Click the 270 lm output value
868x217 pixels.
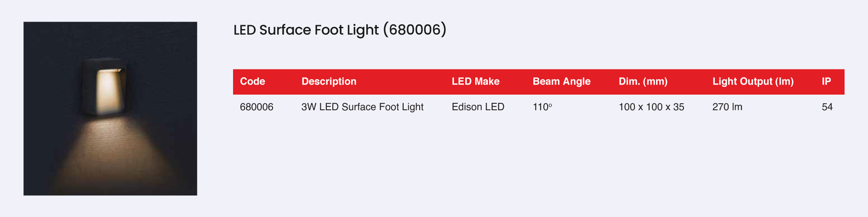(x=727, y=107)
